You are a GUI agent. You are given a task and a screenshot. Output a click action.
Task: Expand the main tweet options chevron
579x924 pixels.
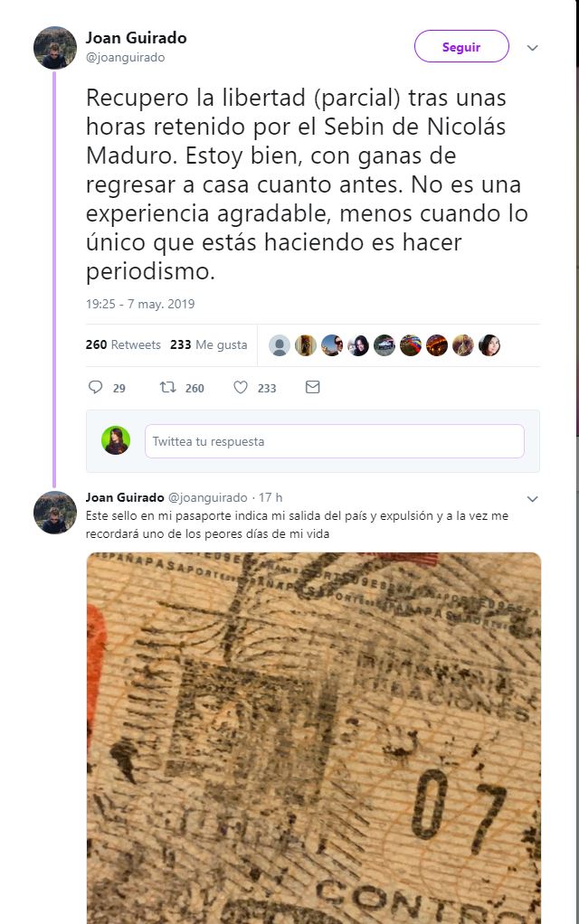click(x=533, y=48)
